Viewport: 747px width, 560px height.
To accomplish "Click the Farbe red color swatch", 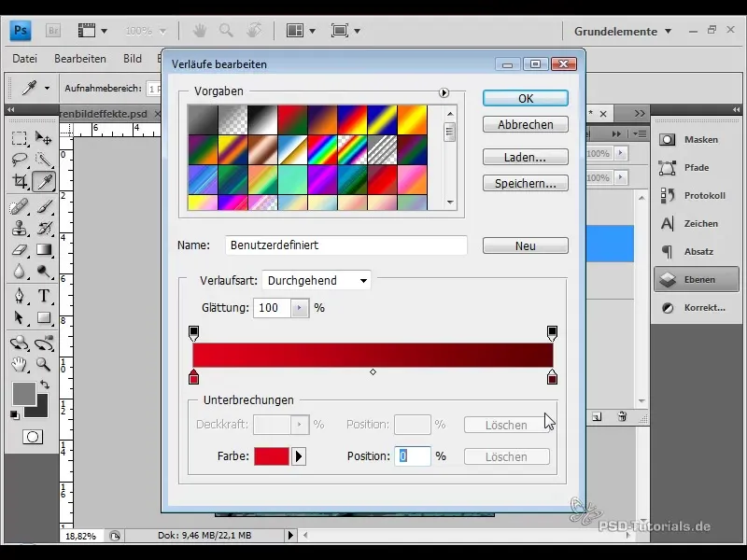I will (272, 456).
